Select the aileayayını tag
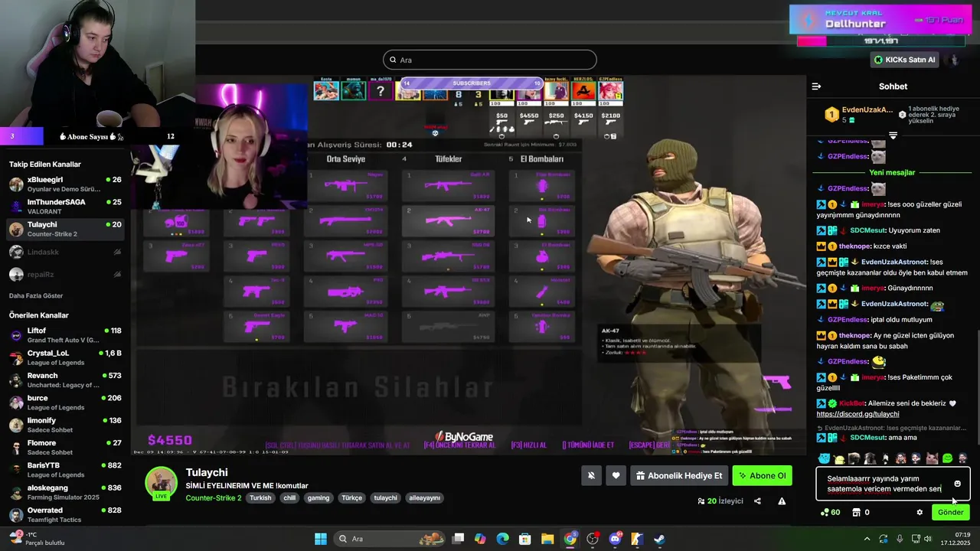This screenshot has width=980, height=551. [425, 497]
